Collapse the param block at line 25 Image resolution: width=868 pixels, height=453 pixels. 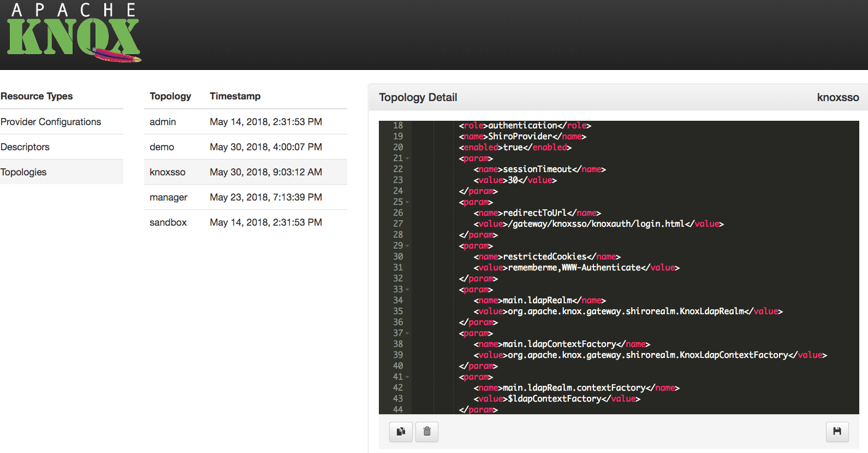pos(407,202)
